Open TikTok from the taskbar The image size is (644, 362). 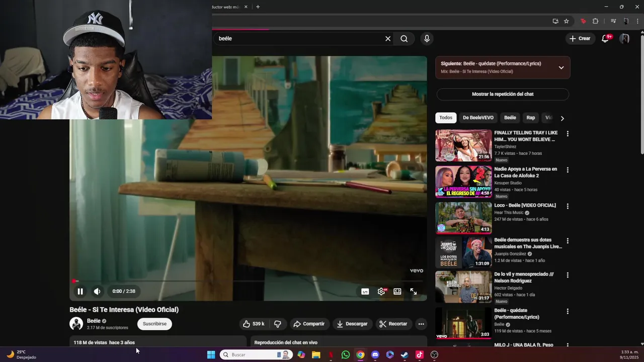[x=420, y=355]
